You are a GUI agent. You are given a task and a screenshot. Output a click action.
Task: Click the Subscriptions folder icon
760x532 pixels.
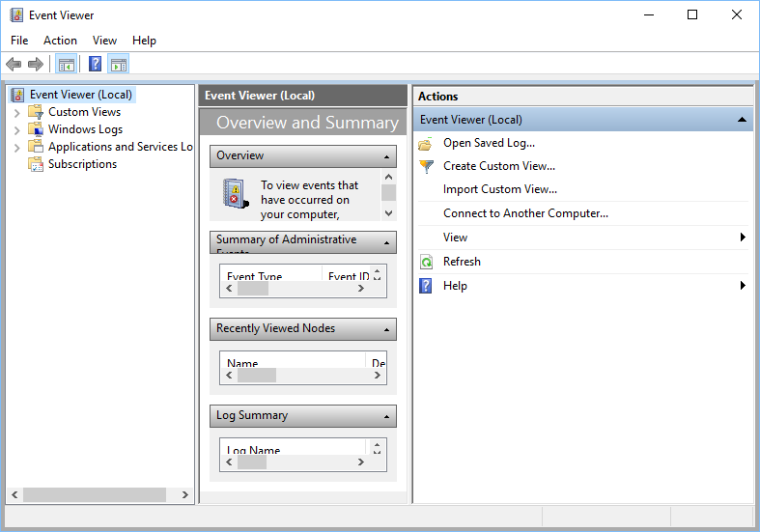coord(36,164)
